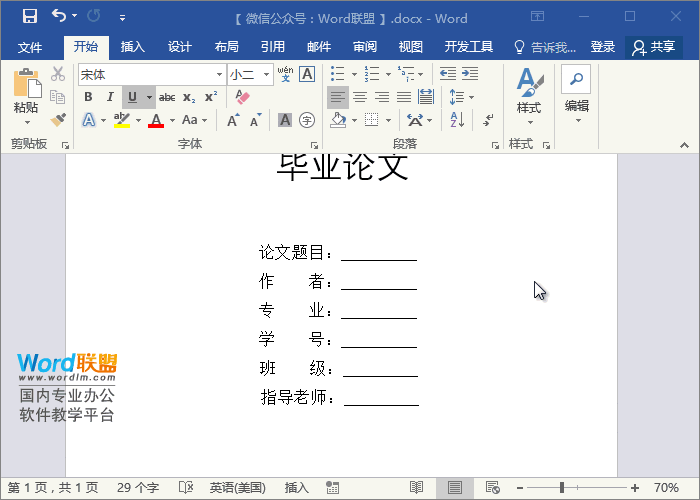Open Change Case (Aa) menu
The image size is (700, 500).
(x=195, y=120)
